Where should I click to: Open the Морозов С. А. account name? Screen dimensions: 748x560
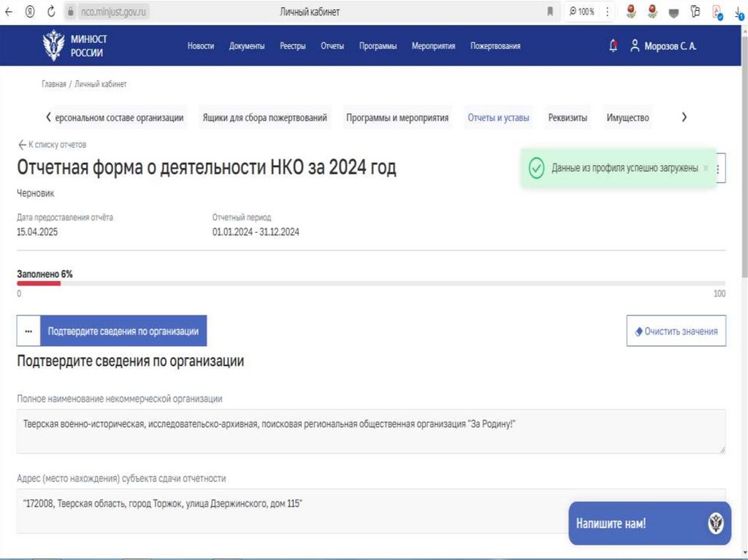[671, 46]
